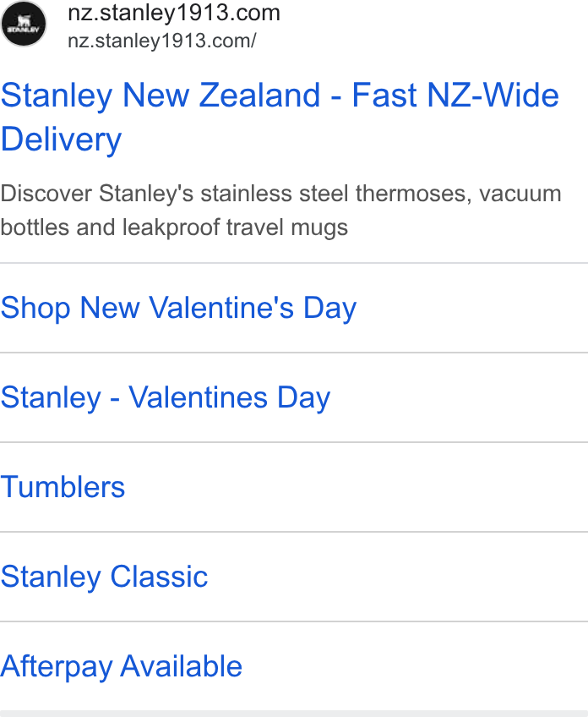
Task: Visit the Stanley - Valentines Day sitelink
Action: pos(165,397)
